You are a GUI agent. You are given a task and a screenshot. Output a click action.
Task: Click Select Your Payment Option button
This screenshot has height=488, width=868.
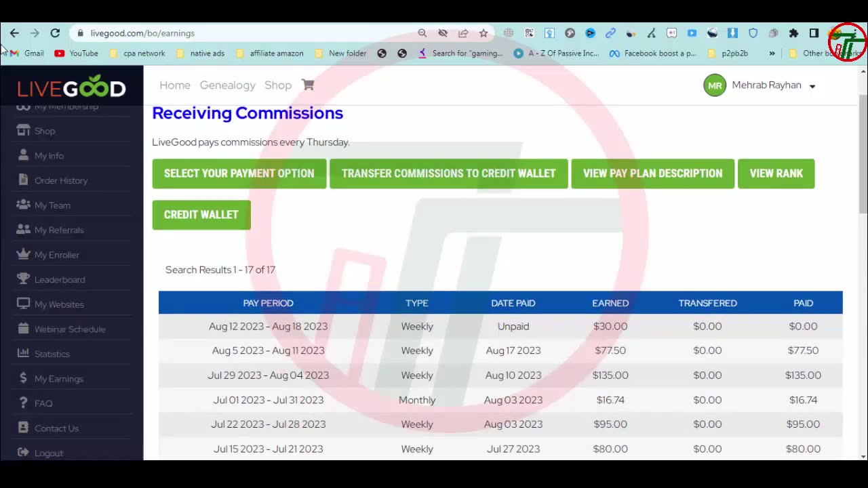point(239,174)
